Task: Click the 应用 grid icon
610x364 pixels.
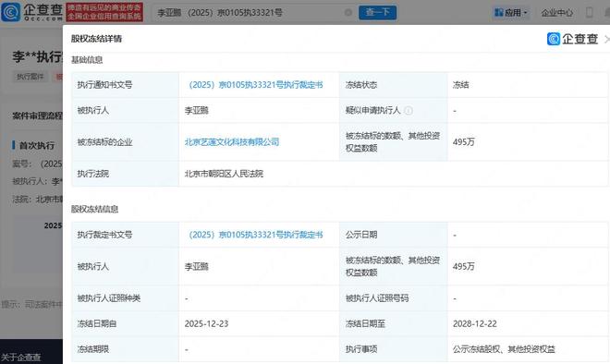Action: pyautogui.click(x=498, y=13)
